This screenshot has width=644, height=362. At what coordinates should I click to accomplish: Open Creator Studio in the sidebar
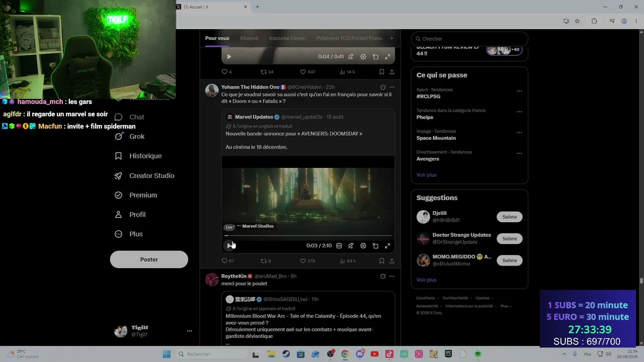point(145,175)
